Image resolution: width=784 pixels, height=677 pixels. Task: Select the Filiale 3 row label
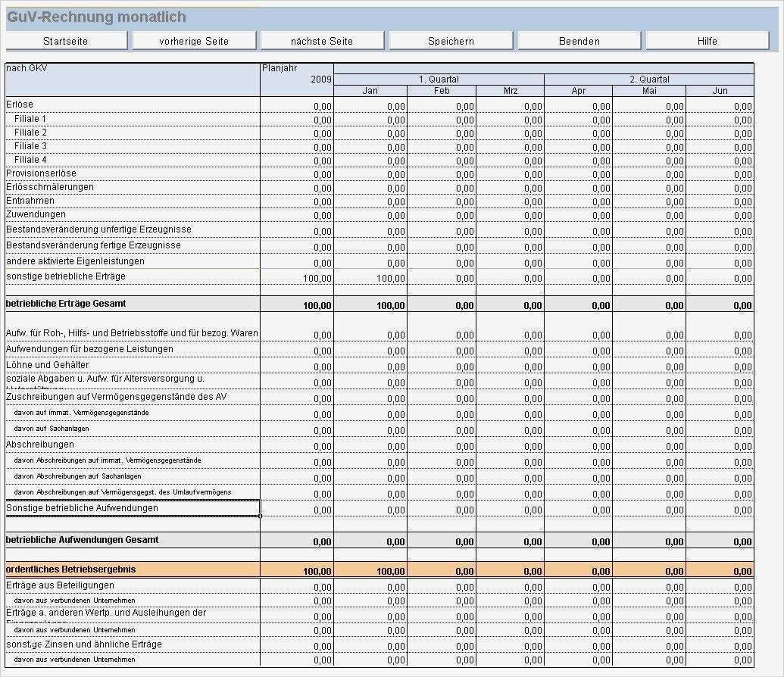coord(30,146)
